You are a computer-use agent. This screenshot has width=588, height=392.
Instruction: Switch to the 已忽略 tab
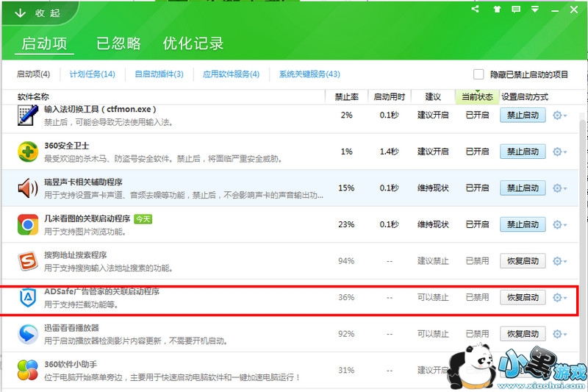[x=118, y=43]
